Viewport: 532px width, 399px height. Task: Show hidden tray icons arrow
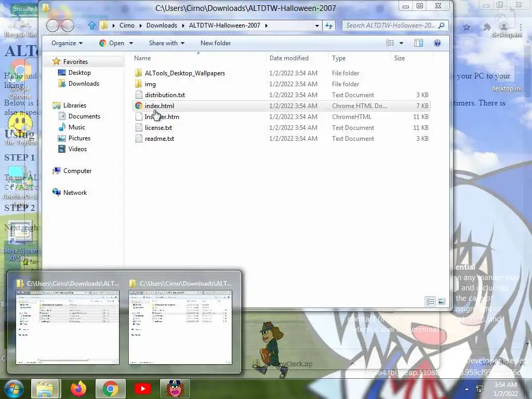[467, 389]
